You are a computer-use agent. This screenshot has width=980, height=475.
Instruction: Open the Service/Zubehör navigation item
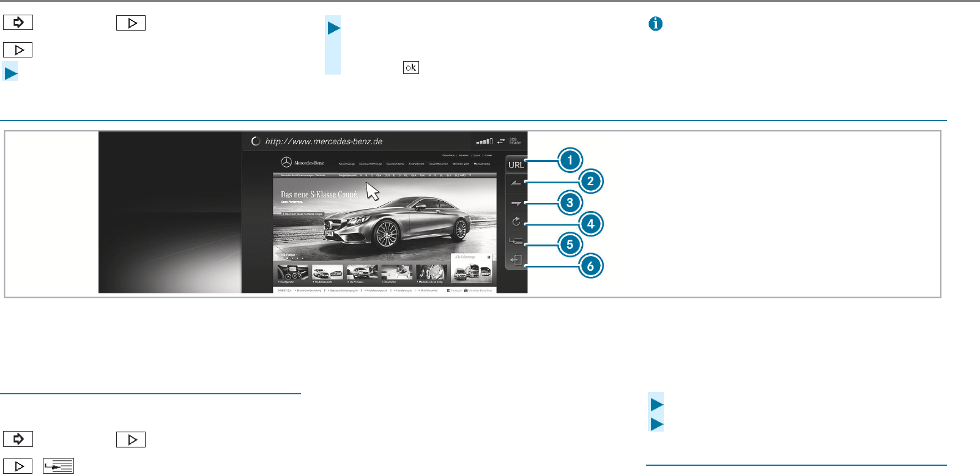coord(395,164)
